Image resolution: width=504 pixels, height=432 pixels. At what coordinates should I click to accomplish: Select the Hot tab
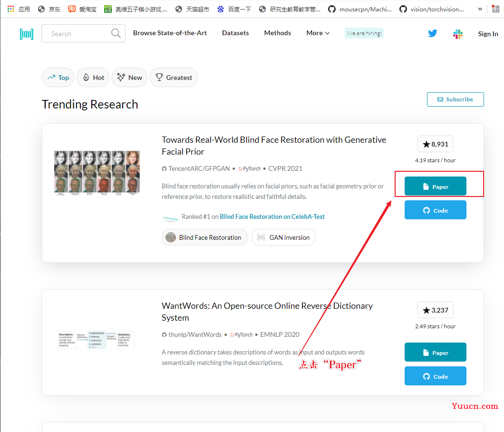(x=94, y=77)
